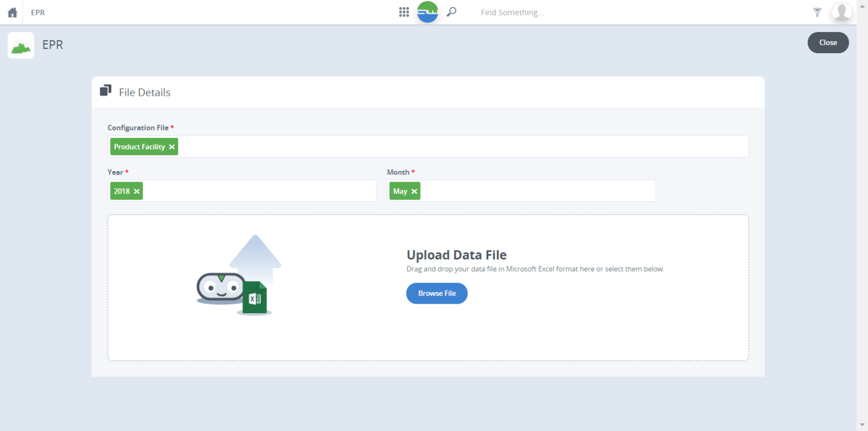868x431 pixels.
Task: Click the EPR breadcrumb in top bar
Action: coord(38,12)
